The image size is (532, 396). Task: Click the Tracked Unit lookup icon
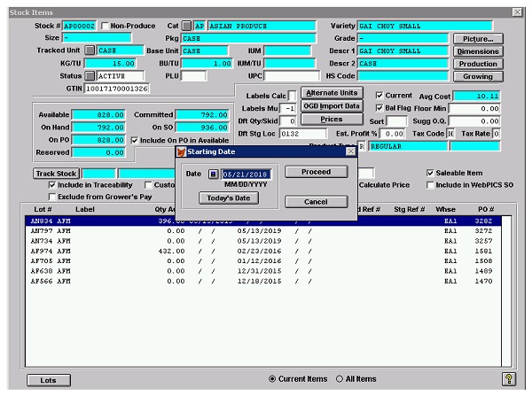tap(90, 51)
